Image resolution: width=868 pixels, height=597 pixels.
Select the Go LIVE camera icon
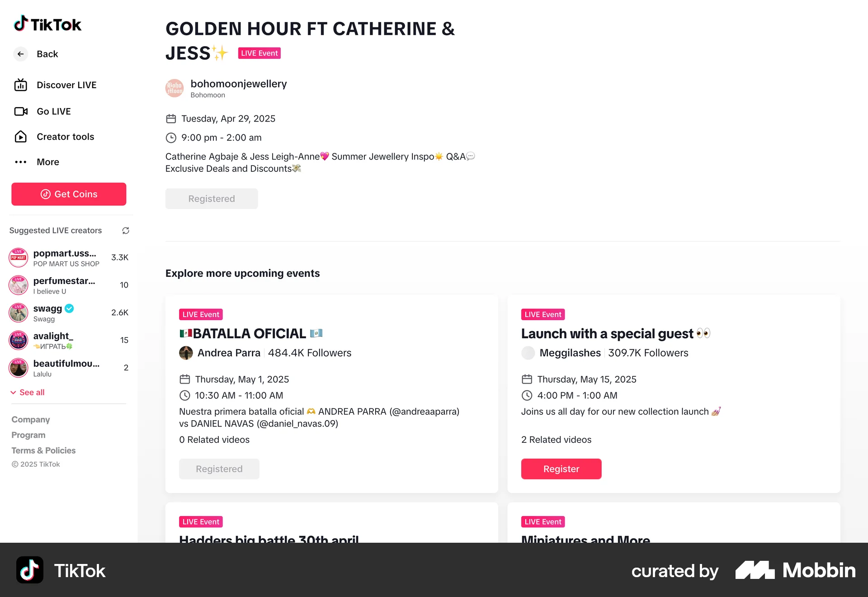point(21,111)
